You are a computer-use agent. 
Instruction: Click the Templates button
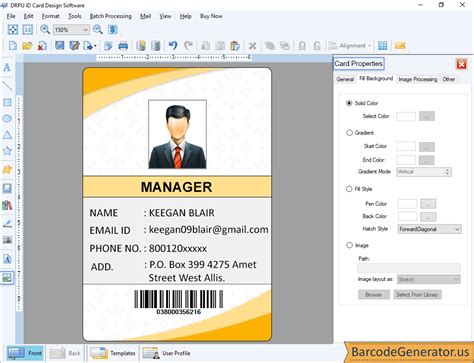pos(113,353)
